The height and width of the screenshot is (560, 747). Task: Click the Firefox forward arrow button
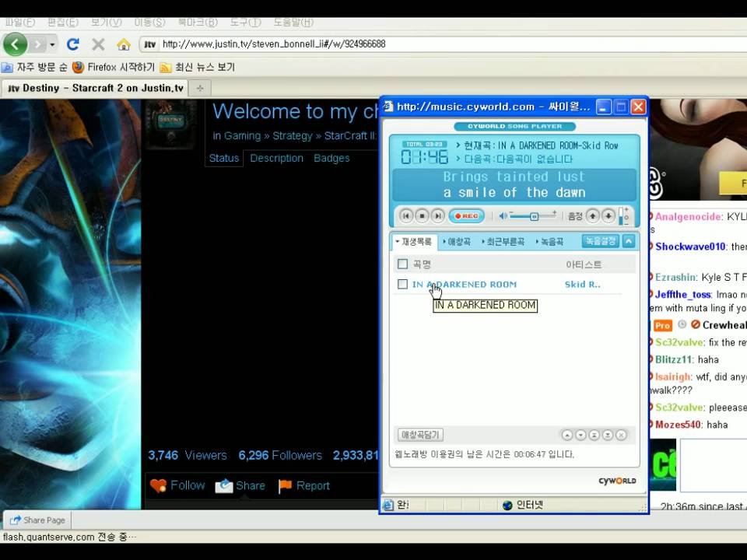coord(37,45)
